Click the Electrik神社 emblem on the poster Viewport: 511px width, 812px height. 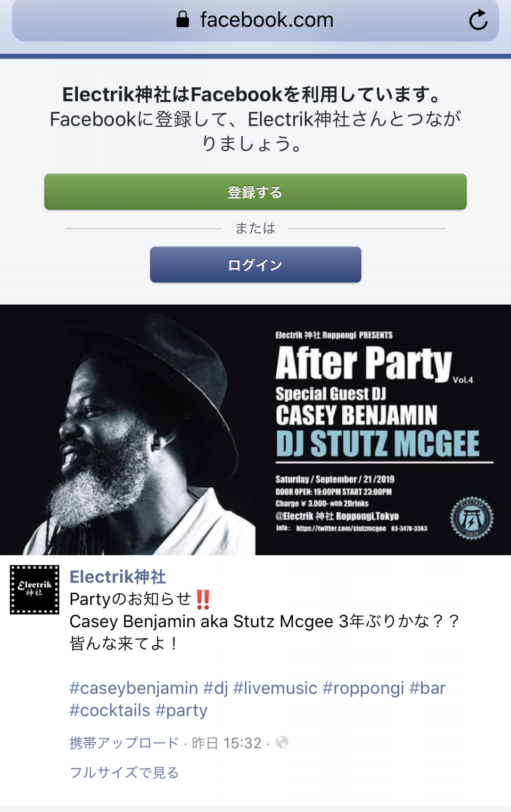click(472, 518)
